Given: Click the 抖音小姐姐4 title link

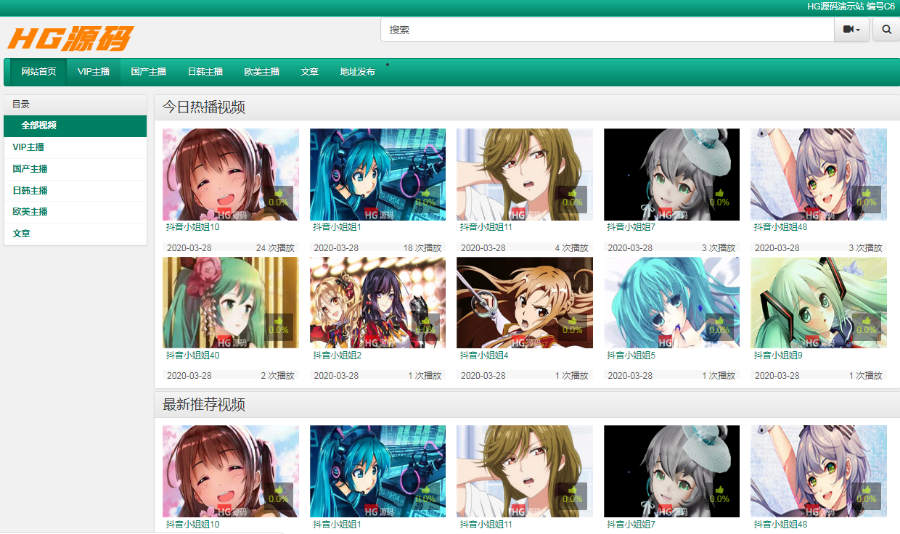Looking at the screenshot, I should (484, 355).
